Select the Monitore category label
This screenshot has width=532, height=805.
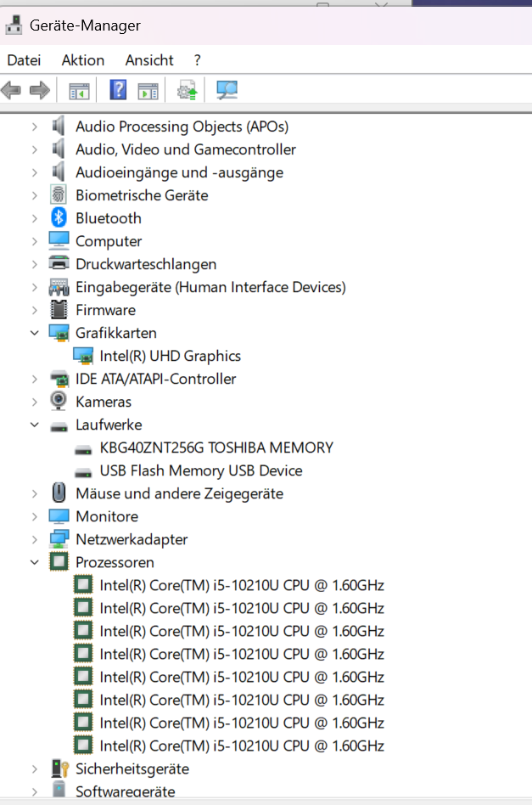click(107, 516)
